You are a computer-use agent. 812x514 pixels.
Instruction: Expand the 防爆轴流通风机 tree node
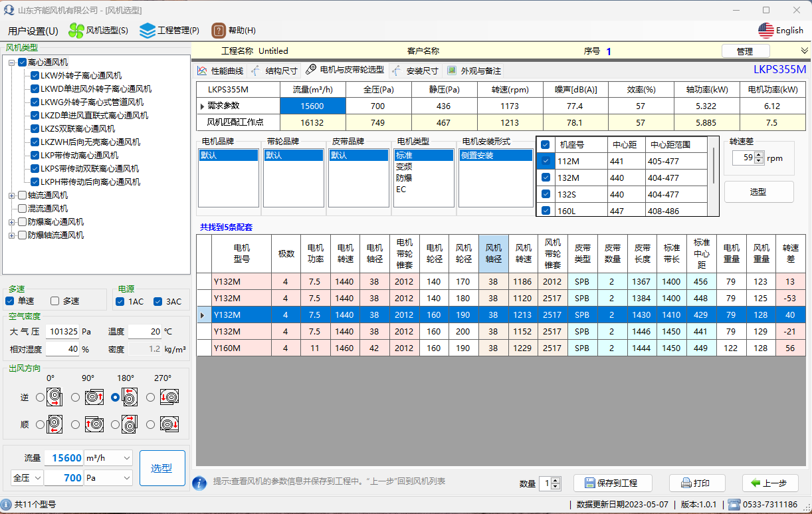pos(12,235)
